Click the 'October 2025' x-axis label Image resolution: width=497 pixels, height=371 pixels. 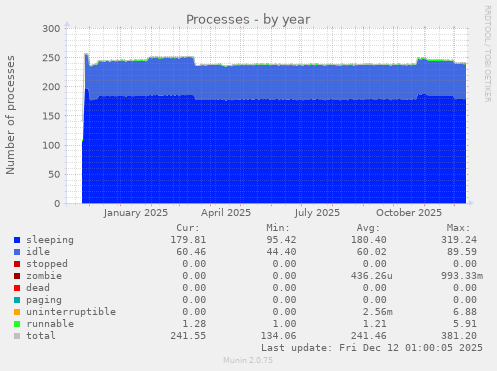409,213
